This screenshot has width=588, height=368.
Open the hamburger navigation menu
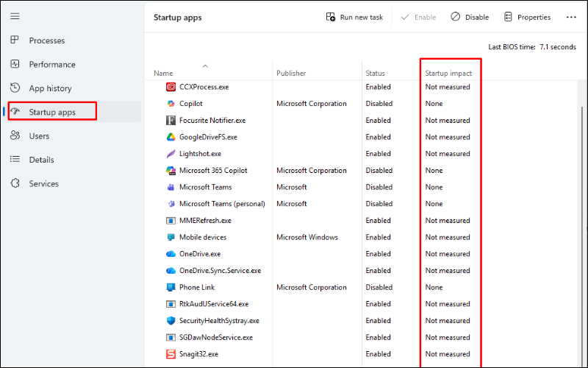click(x=15, y=16)
